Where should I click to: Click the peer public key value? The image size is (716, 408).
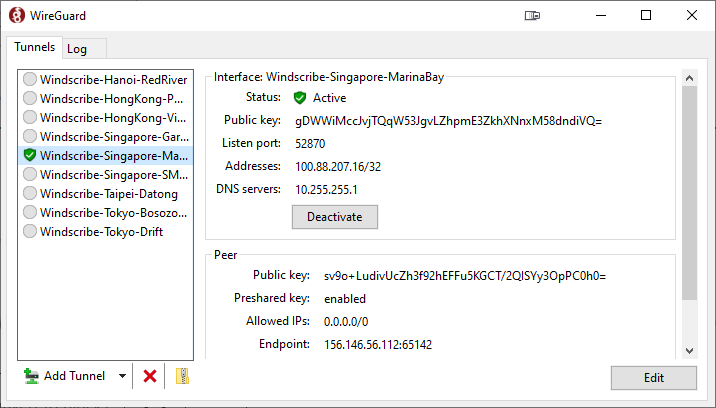pyautogui.click(x=465, y=276)
